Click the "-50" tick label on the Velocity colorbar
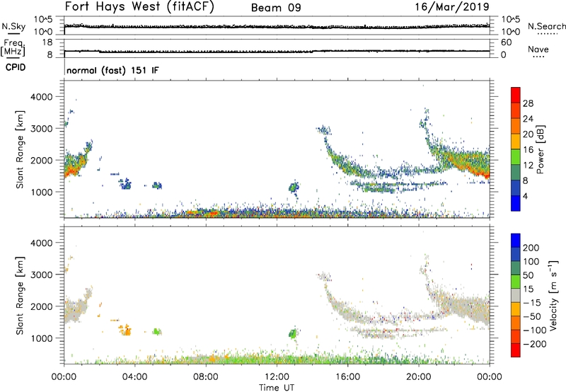This screenshot has height=392, width=566. tap(532, 316)
